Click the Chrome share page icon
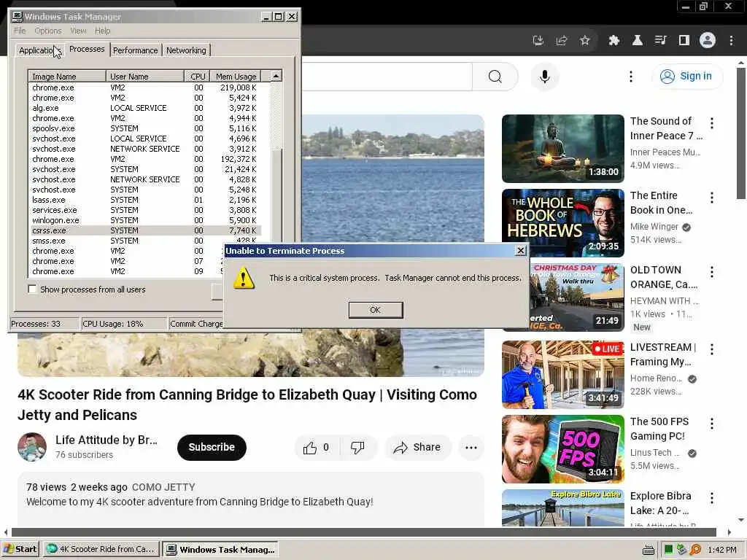The image size is (747, 560). pos(562,41)
